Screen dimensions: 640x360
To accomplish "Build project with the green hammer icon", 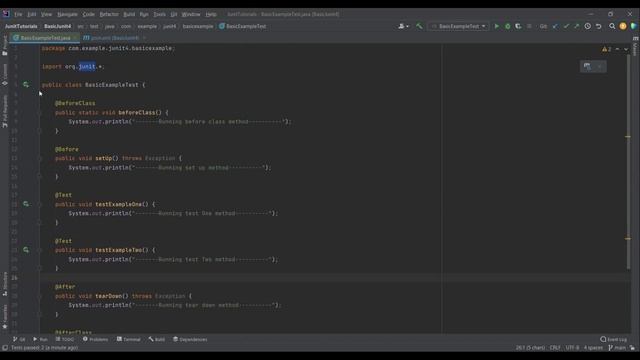I will 419,26.
